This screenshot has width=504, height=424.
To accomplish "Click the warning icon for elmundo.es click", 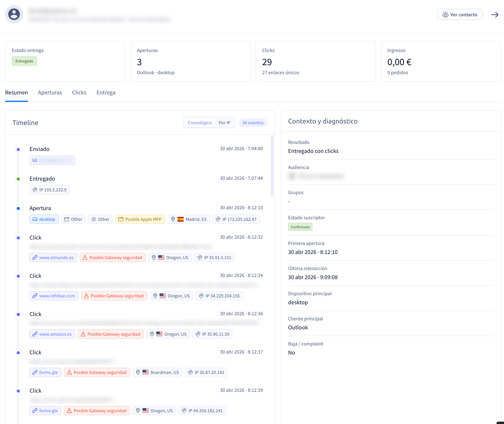I will point(85,257).
